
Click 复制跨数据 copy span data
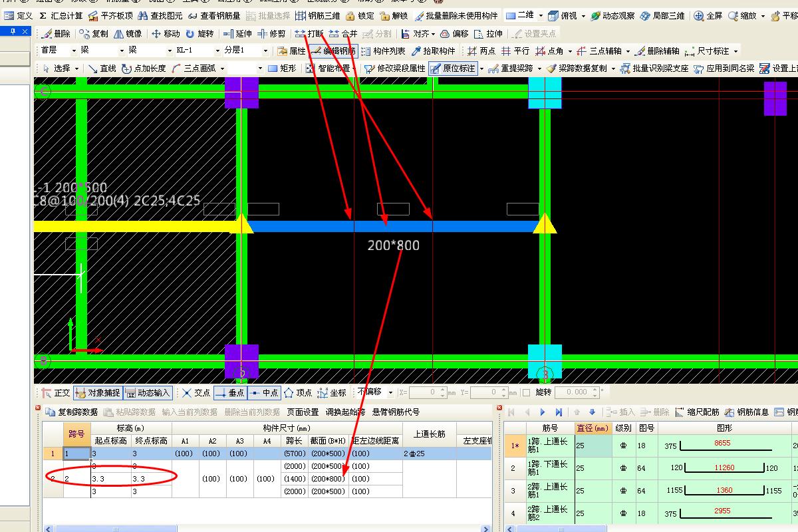pyautogui.click(x=70, y=412)
